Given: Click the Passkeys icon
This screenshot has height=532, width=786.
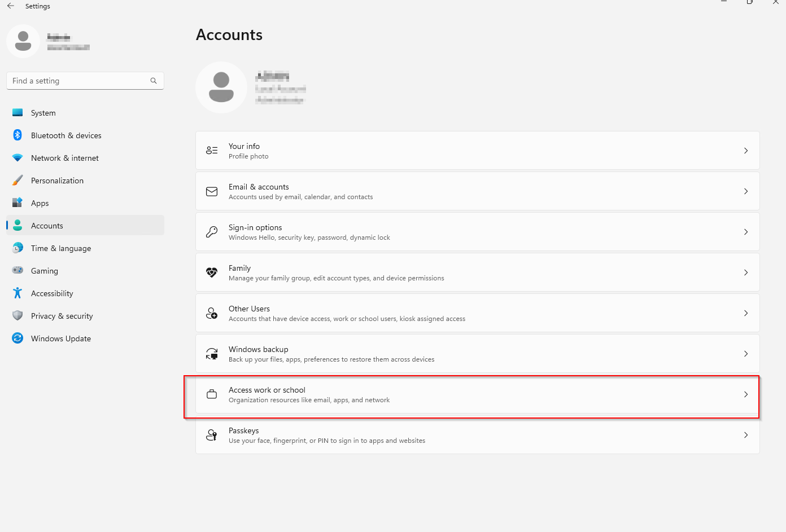Looking at the screenshot, I should pos(212,435).
